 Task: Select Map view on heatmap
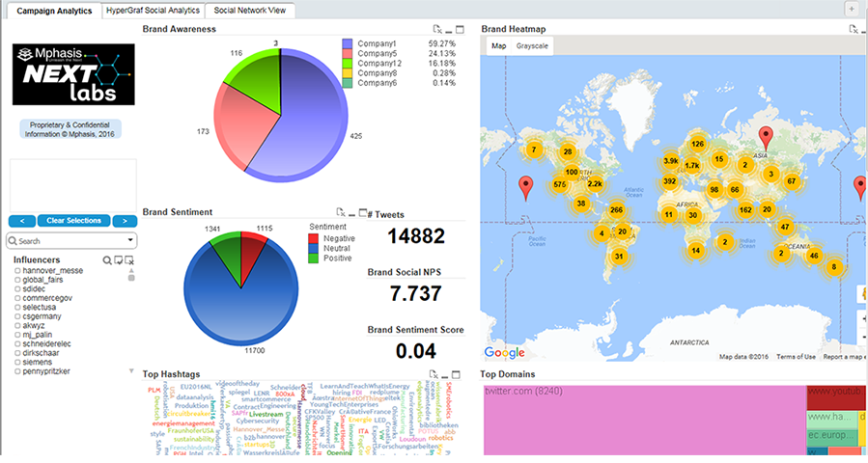(499, 46)
